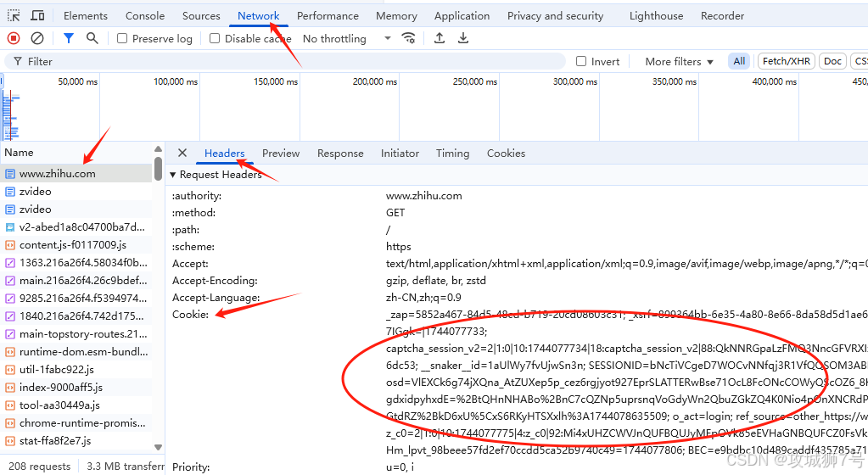Click the :authority: header name
This screenshot has width=868, height=475.
point(197,195)
